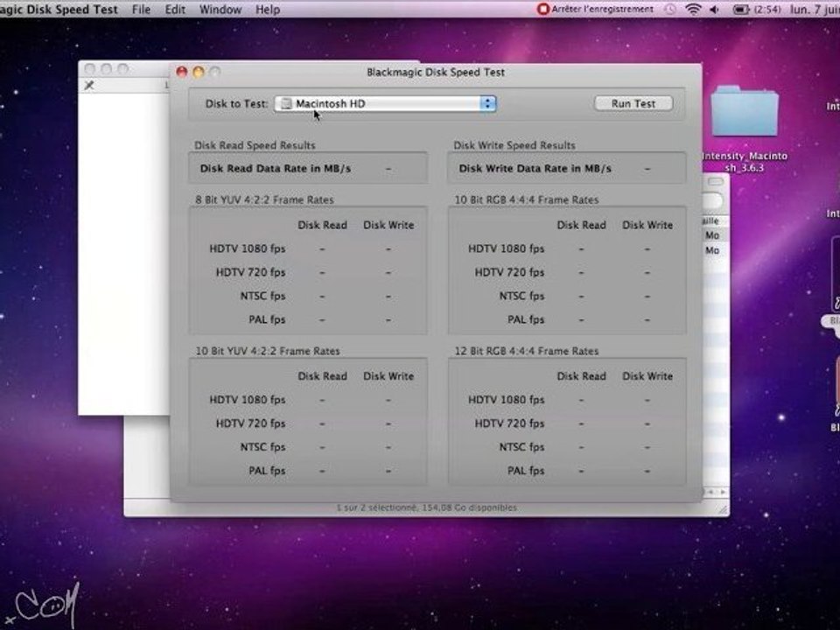Click PAL fps in 12 Bit RGB panel
This screenshot has width=840, height=630.
pyautogui.click(x=526, y=471)
